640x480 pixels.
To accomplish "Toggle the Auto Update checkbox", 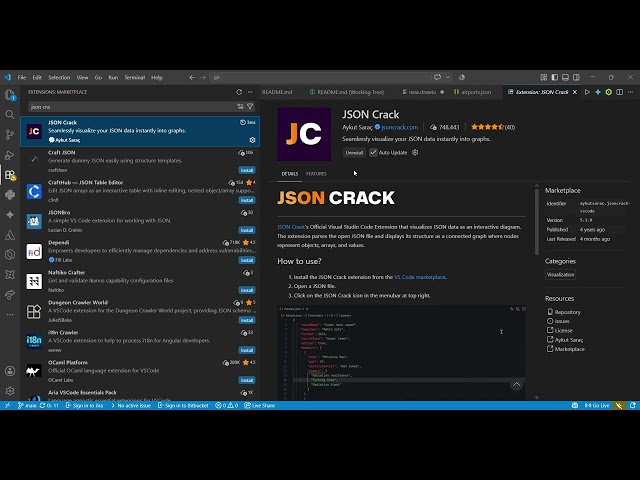I will (x=373, y=152).
